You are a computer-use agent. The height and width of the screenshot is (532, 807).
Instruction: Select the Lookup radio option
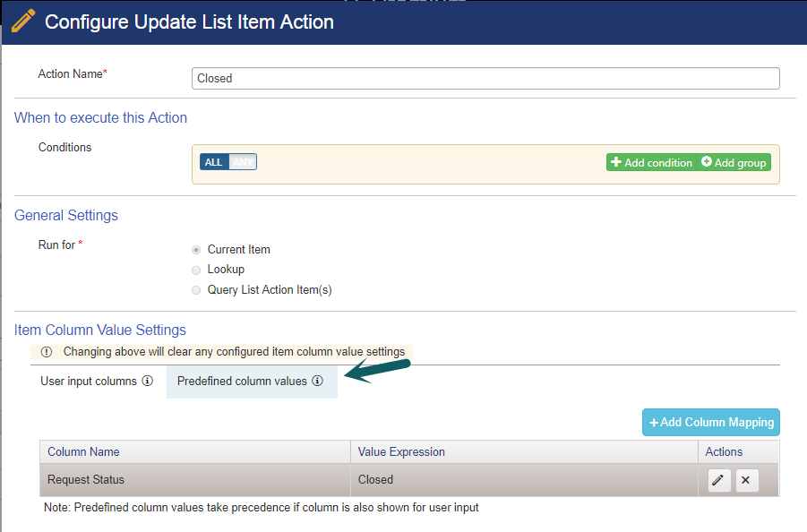(196, 270)
